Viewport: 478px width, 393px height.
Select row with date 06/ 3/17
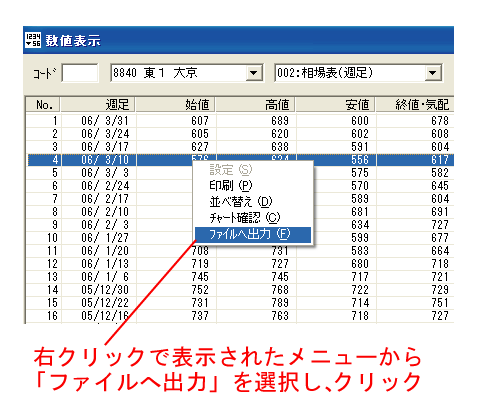click(240, 147)
